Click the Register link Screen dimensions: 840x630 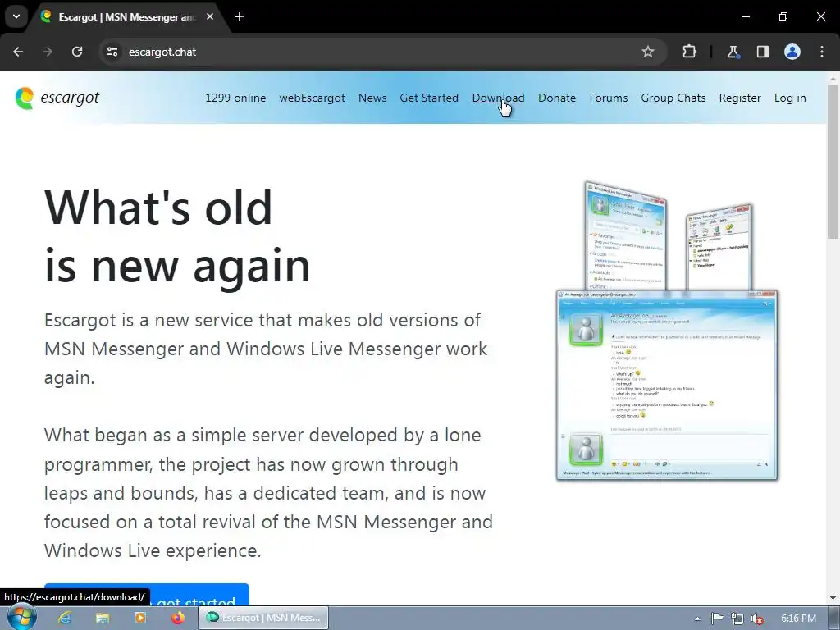click(x=740, y=98)
